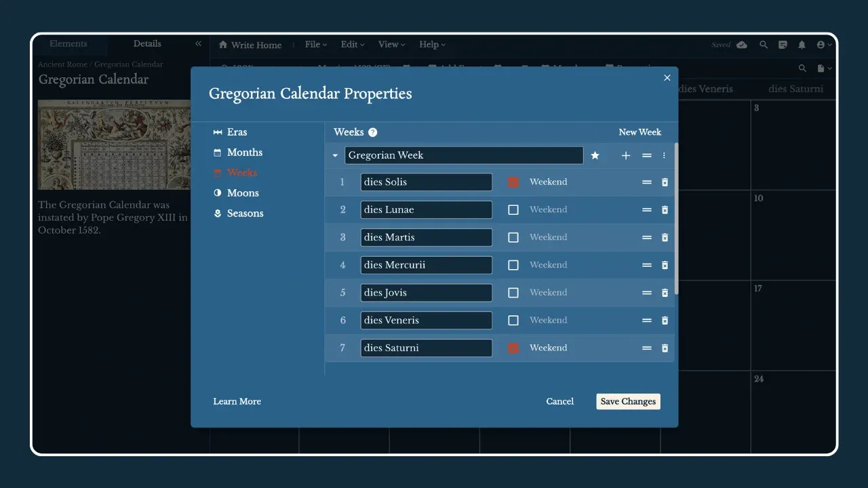868x488 pixels.
Task: Click the dies Jovis name input field
Action: pos(426,293)
